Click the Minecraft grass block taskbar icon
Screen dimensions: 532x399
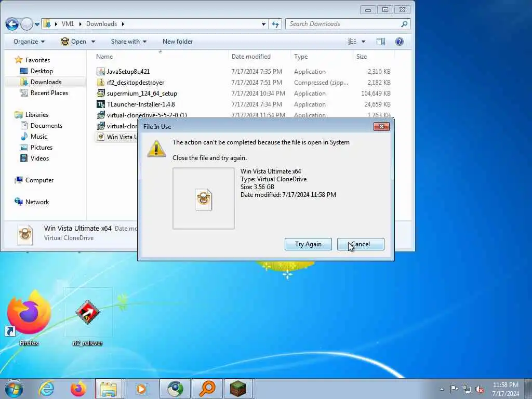pyautogui.click(x=238, y=389)
